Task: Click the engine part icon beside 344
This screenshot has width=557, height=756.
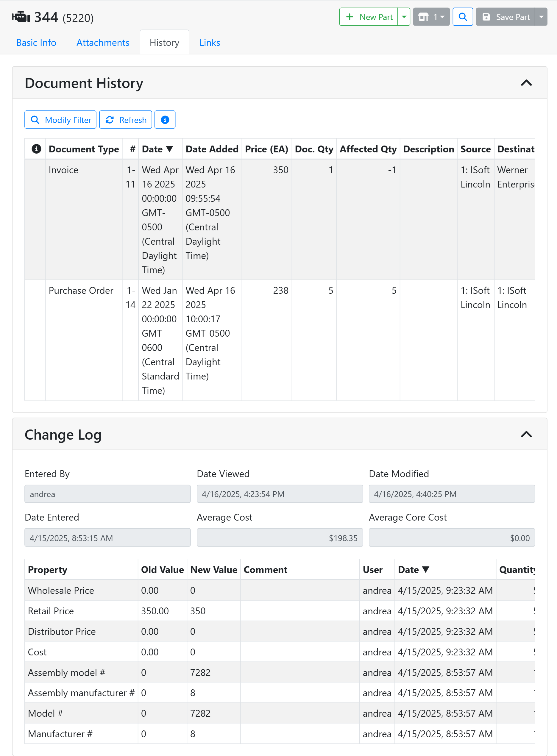Action: click(x=21, y=17)
